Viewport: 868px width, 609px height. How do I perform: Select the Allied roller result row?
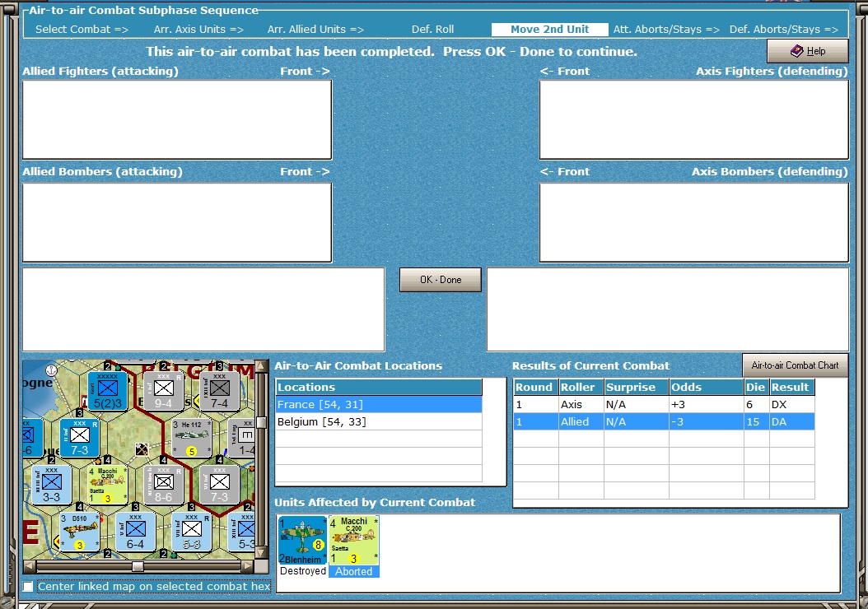664,421
